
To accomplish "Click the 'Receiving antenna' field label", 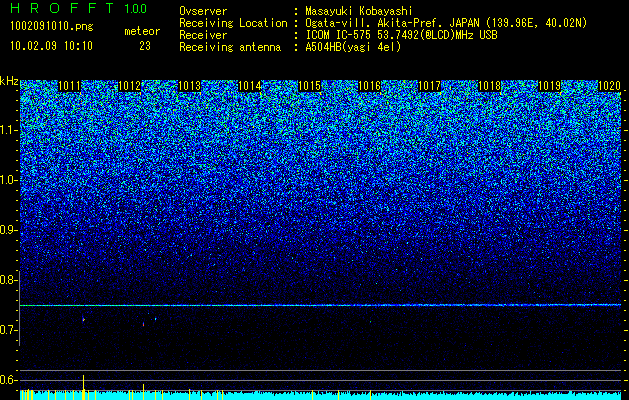I will pyautogui.click(x=230, y=47).
